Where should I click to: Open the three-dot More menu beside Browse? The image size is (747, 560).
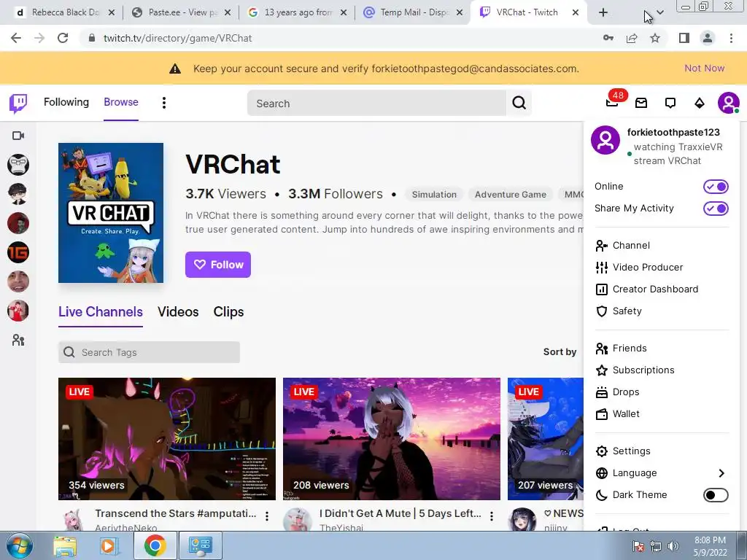164,103
